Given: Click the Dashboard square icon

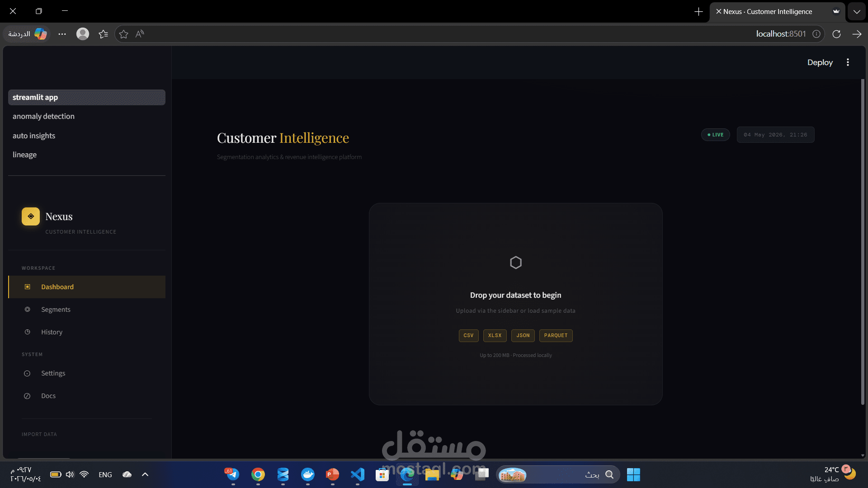Looking at the screenshot, I should [27, 287].
